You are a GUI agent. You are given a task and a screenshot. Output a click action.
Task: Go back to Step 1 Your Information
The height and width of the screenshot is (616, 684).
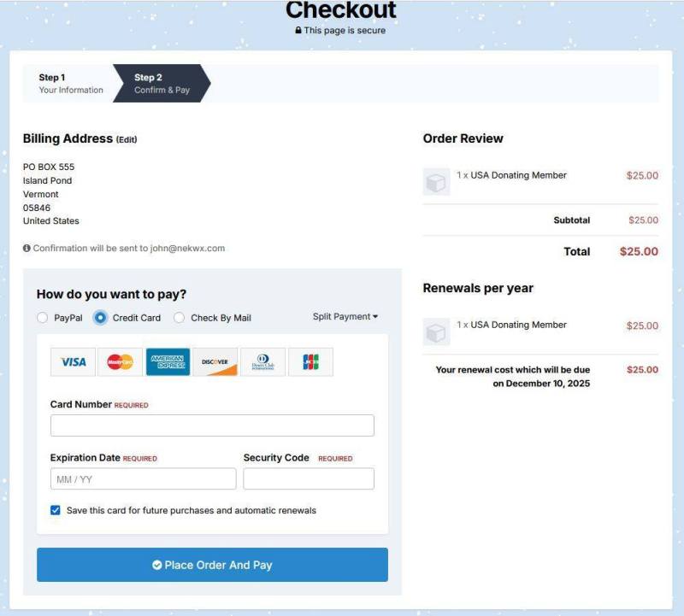click(x=71, y=83)
